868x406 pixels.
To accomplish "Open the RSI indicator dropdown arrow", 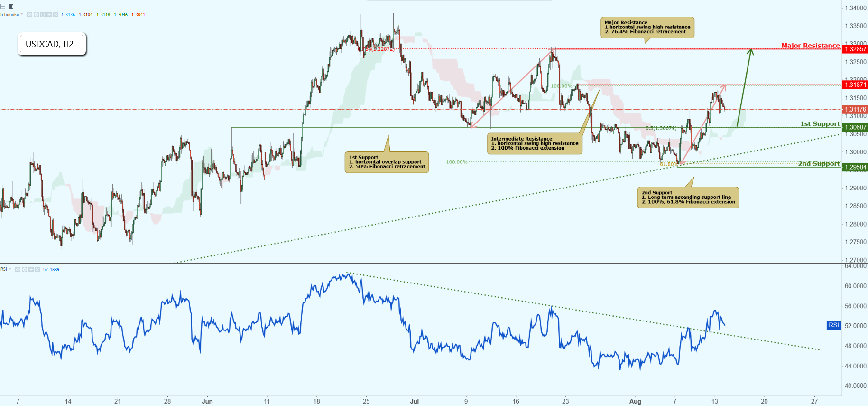I will tap(10, 269).
